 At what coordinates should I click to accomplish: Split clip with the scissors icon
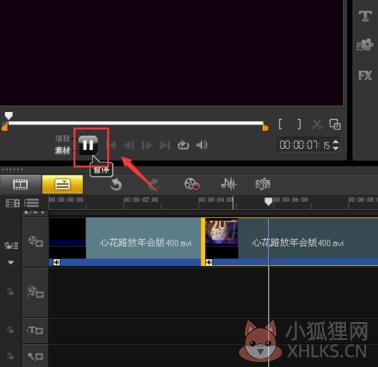317,124
